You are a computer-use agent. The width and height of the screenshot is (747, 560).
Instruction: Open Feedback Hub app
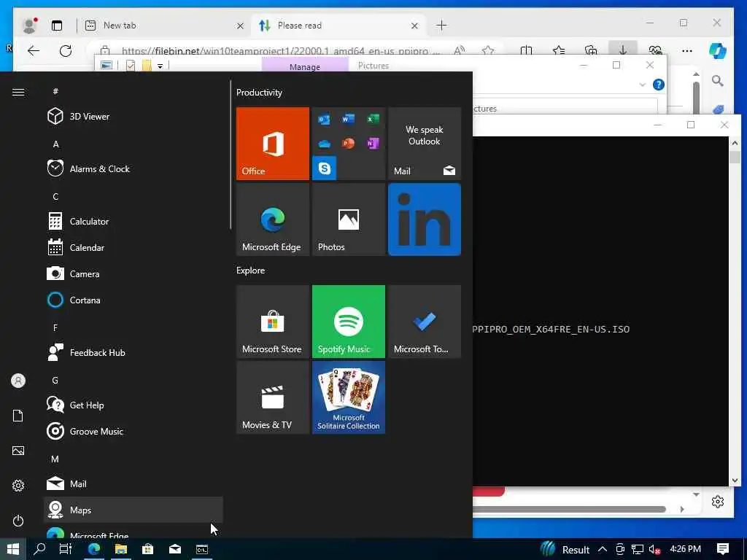pyautogui.click(x=133, y=352)
